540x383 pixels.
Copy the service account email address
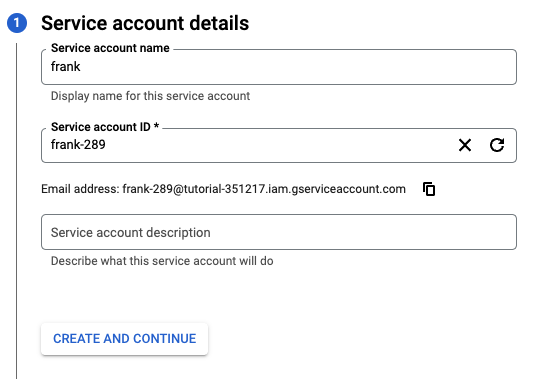[x=429, y=189]
